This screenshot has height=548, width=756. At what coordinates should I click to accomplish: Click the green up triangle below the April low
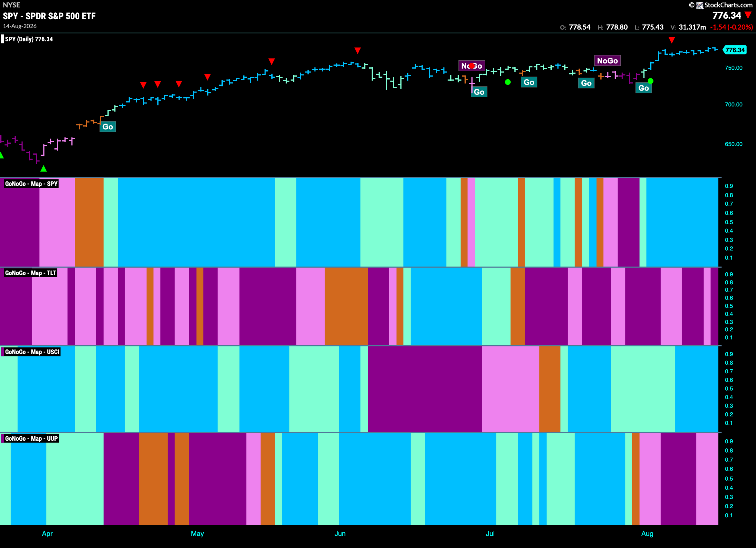pyautogui.click(x=44, y=169)
